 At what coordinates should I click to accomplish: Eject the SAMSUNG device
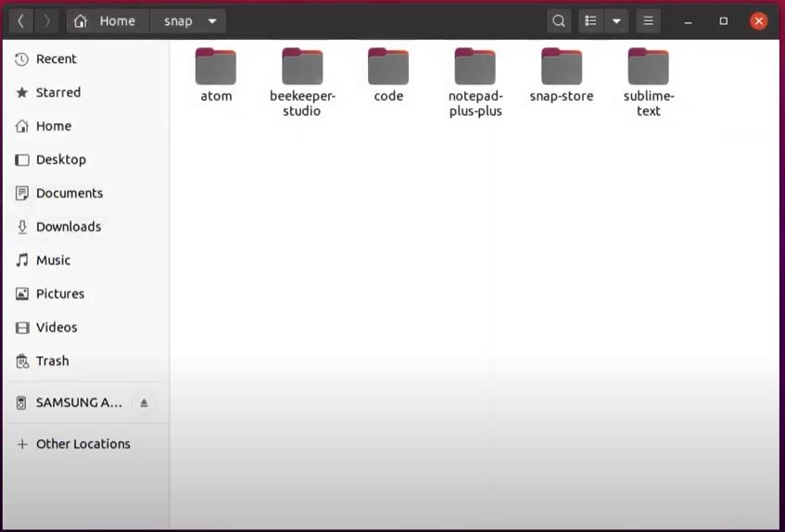click(144, 403)
